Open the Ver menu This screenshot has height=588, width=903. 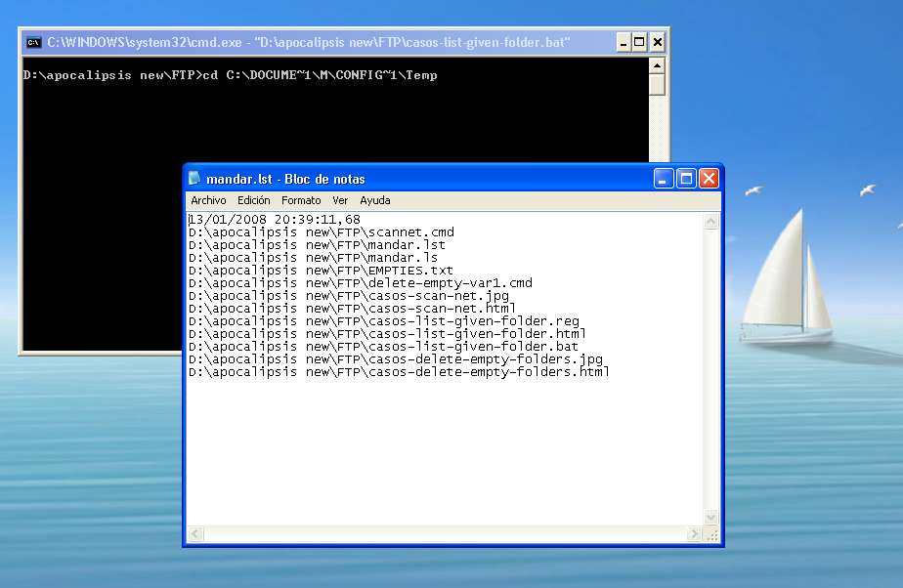coord(340,200)
